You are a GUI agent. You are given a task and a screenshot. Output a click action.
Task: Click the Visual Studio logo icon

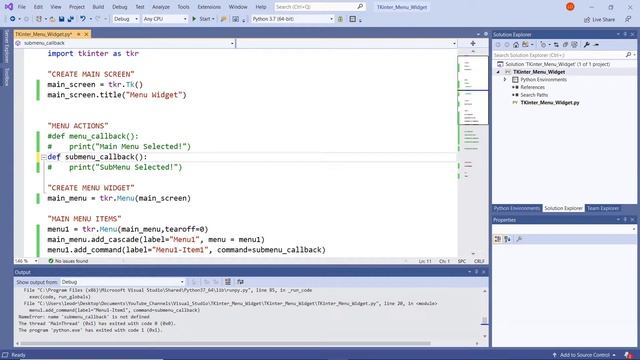click(x=9, y=7)
